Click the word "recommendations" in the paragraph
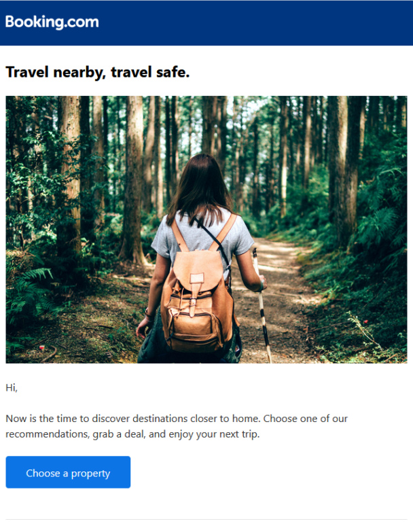 click(x=47, y=434)
